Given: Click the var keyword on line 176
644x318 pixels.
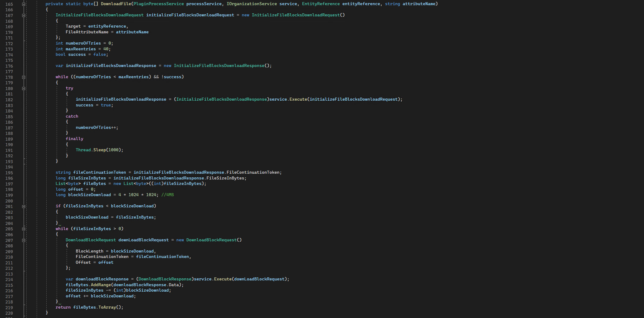Looking at the screenshot, I should [x=59, y=65].
